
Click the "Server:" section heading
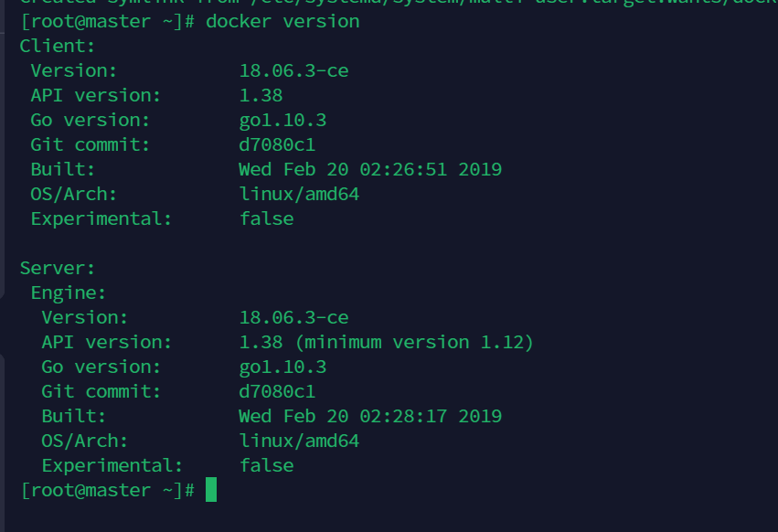point(58,268)
